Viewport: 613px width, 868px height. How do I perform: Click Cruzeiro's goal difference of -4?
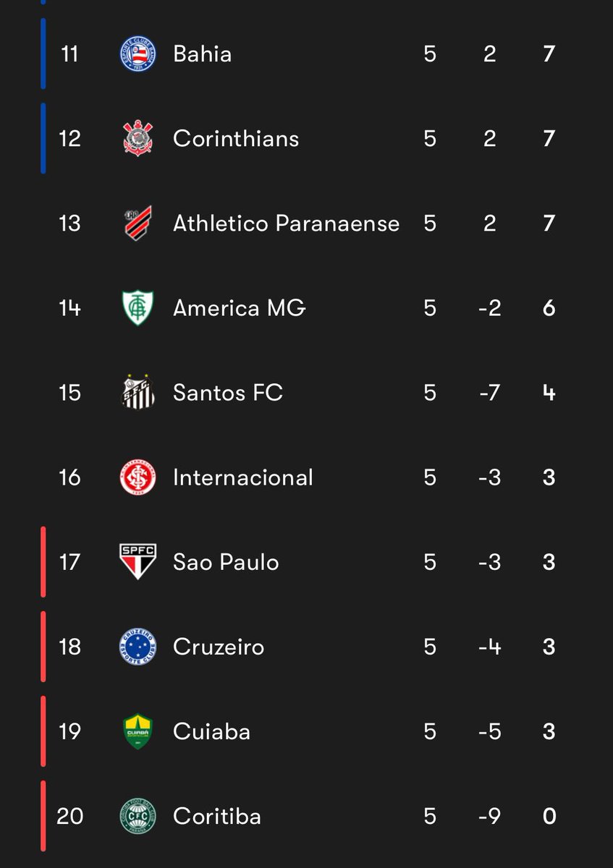[x=490, y=647]
